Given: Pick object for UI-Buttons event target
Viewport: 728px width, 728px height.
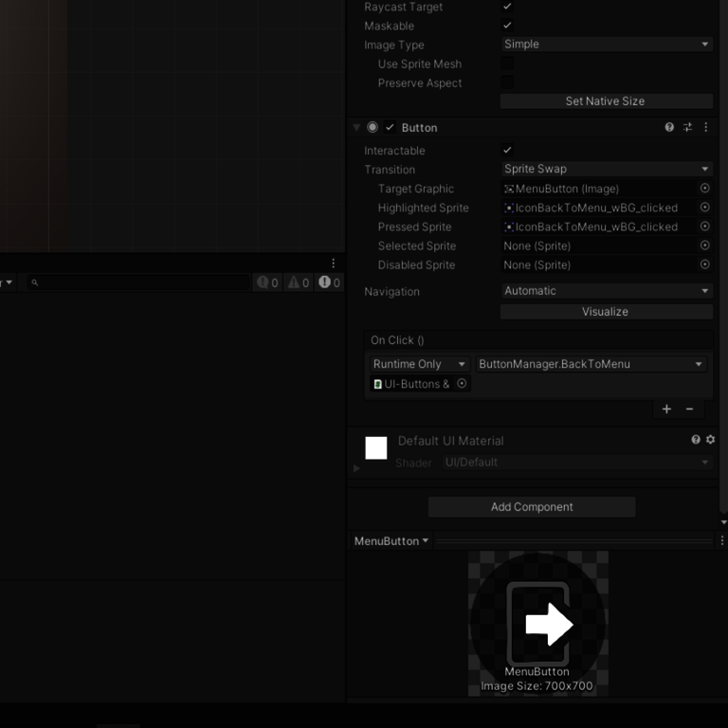Looking at the screenshot, I should click(x=462, y=384).
